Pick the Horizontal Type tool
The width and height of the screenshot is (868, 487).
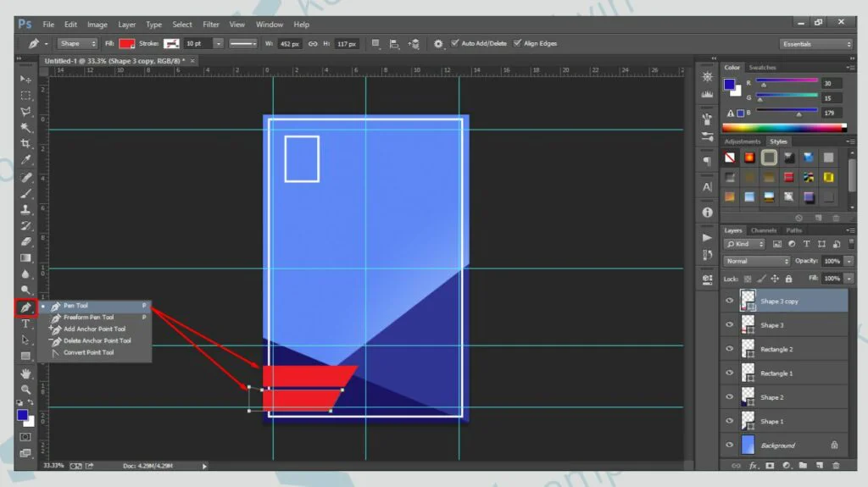pyautogui.click(x=25, y=324)
